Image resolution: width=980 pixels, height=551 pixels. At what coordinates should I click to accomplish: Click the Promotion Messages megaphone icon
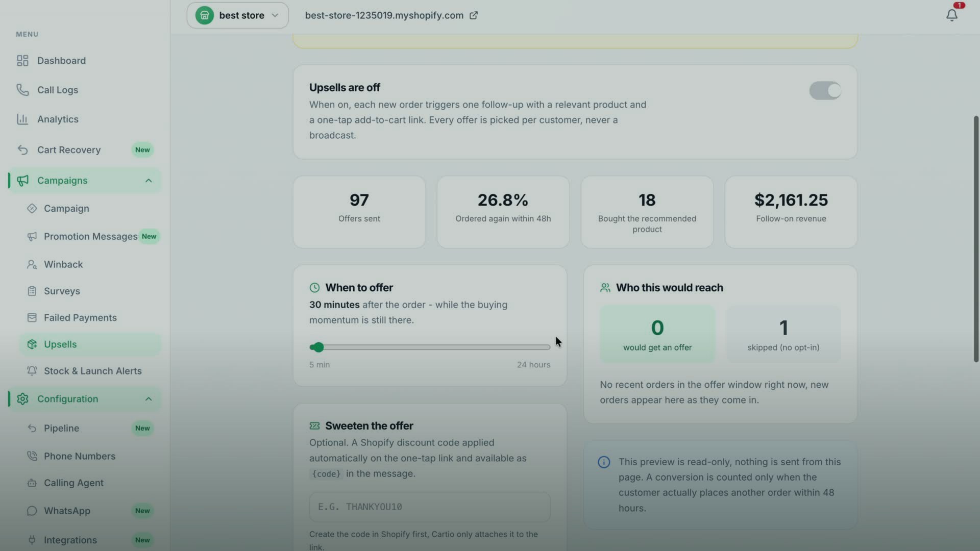[32, 237]
